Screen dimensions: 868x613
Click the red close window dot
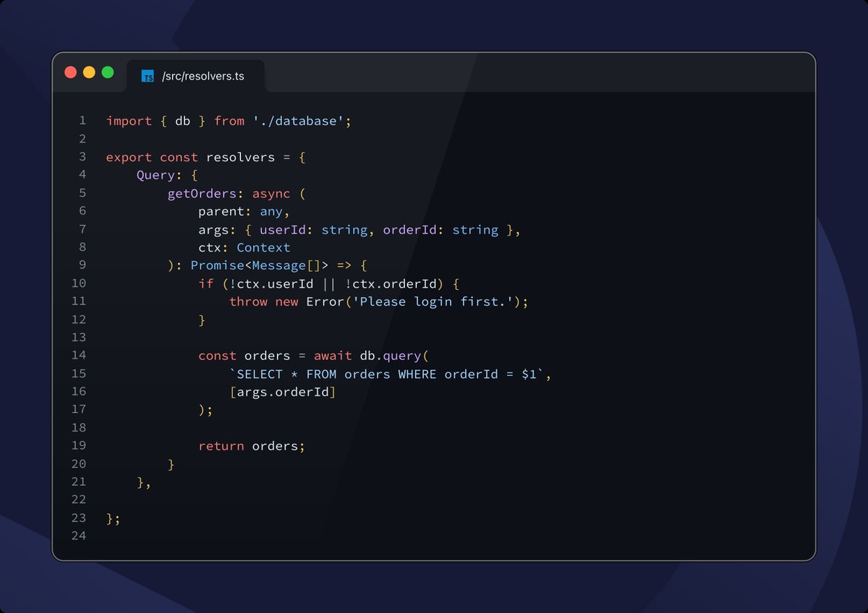[x=70, y=72]
